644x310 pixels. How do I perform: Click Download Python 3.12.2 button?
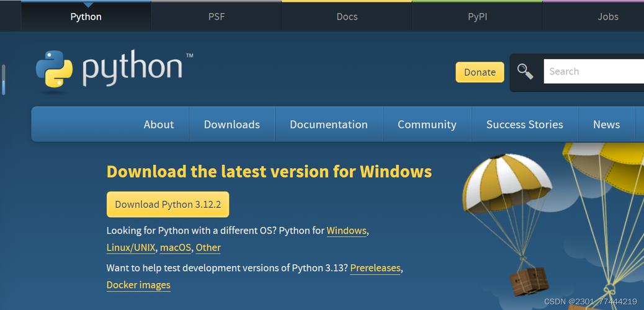[x=168, y=205]
